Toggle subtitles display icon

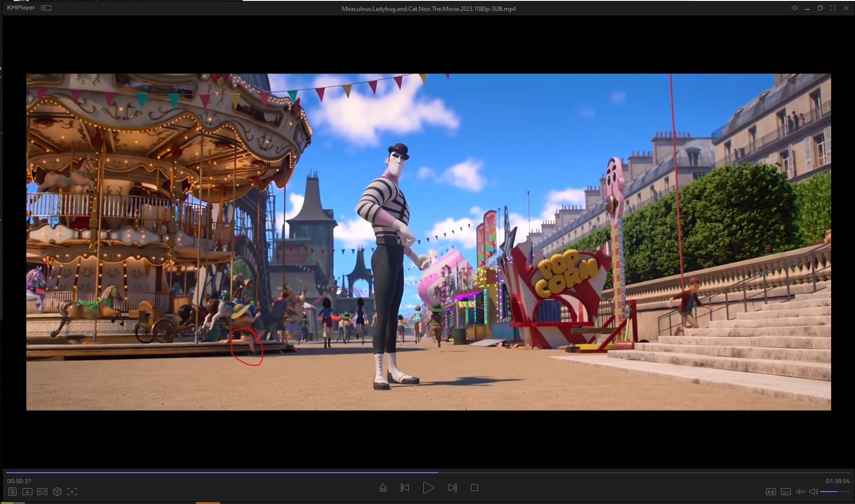coord(786,492)
